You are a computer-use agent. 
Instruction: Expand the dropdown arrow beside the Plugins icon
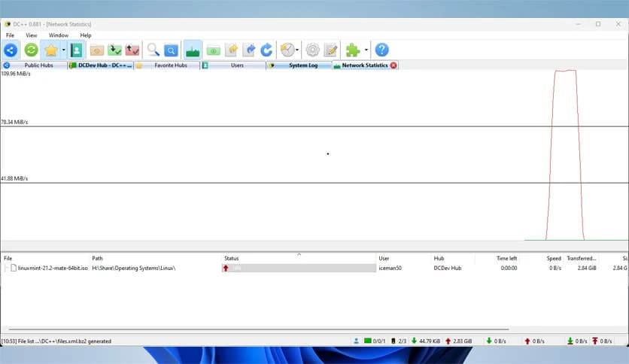tap(366, 50)
